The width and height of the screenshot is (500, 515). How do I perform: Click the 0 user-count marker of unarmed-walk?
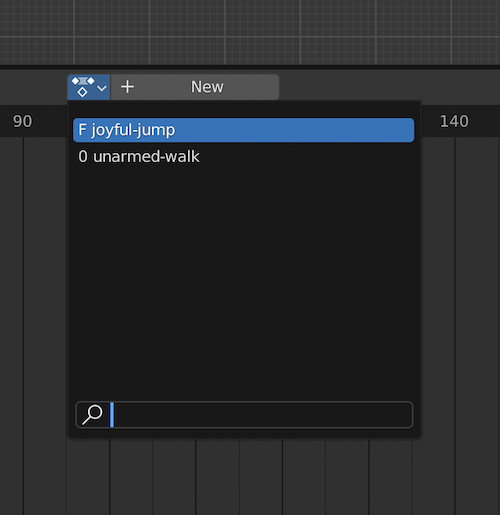click(83, 156)
